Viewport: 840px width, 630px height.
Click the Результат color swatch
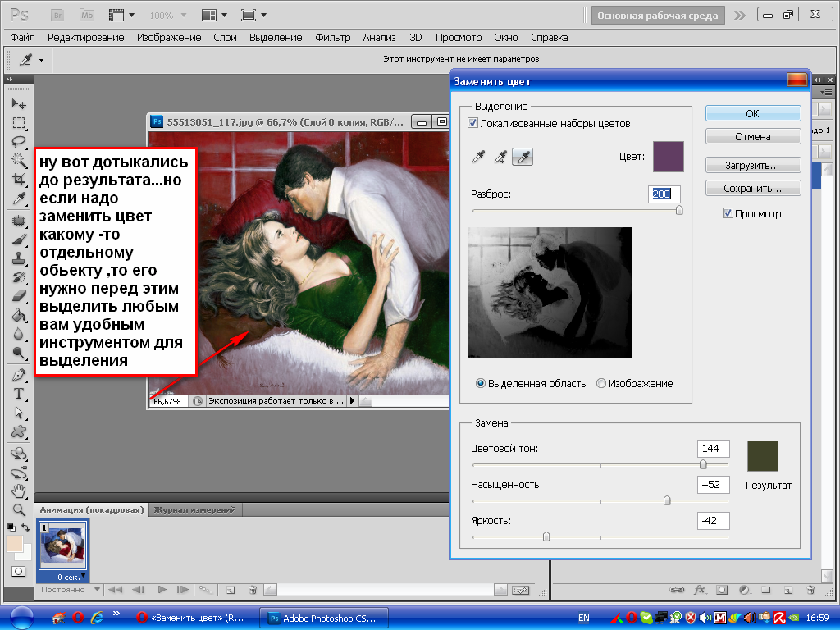[762, 456]
